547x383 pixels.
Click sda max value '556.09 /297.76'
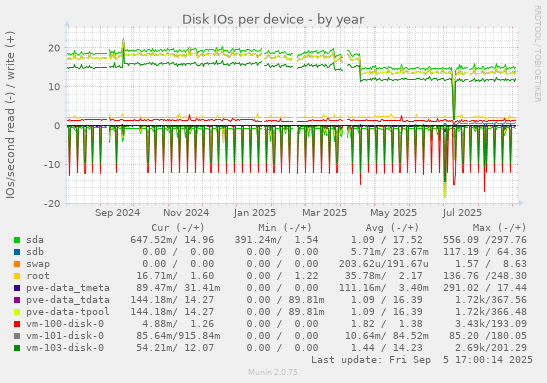pos(485,240)
